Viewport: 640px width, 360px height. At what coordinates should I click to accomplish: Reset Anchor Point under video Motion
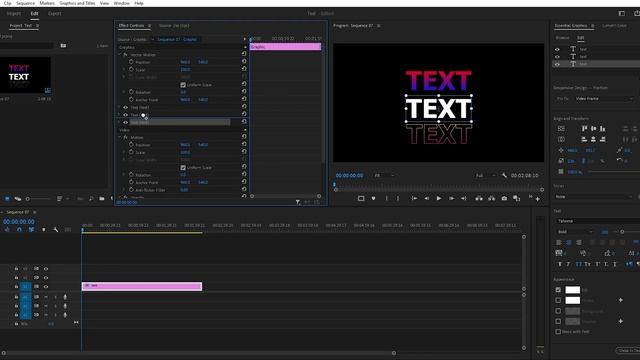tap(244, 182)
